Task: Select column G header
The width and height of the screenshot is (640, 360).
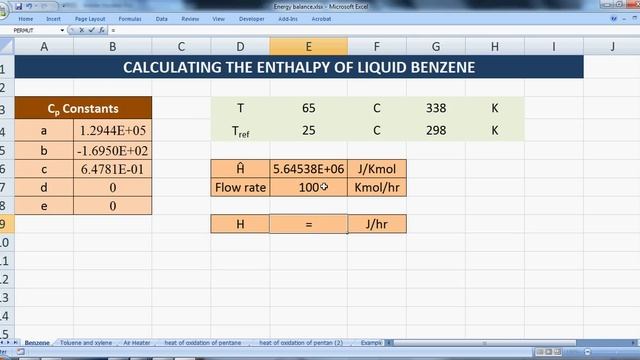Action: [x=436, y=47]
